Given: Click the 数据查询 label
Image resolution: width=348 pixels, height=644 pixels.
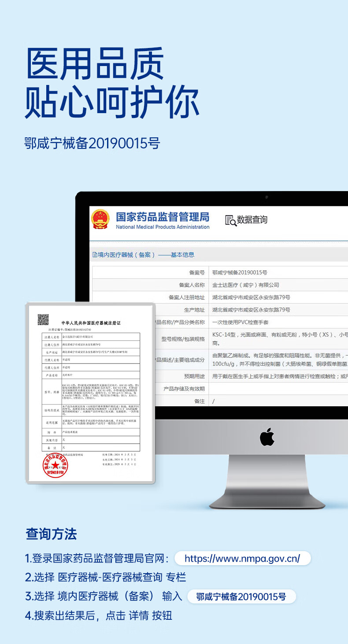Looking at the screenshot, I should coord(252,220).
